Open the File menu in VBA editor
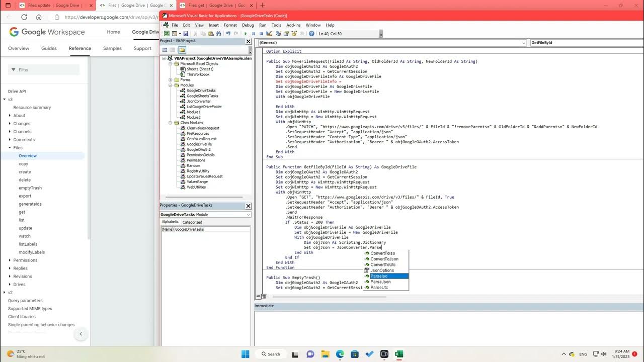The width and height of the screenshot is (644, 362). pyautogui.click(x=175, y=25)
